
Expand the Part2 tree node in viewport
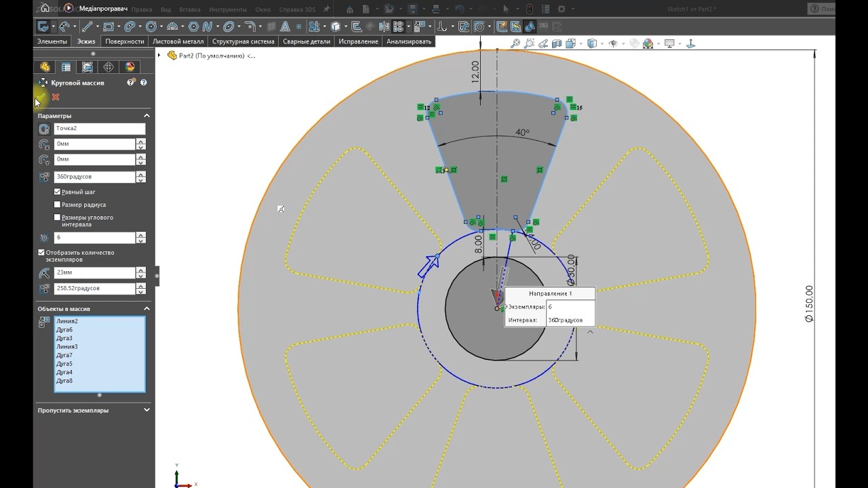click(x=160, y=56)
